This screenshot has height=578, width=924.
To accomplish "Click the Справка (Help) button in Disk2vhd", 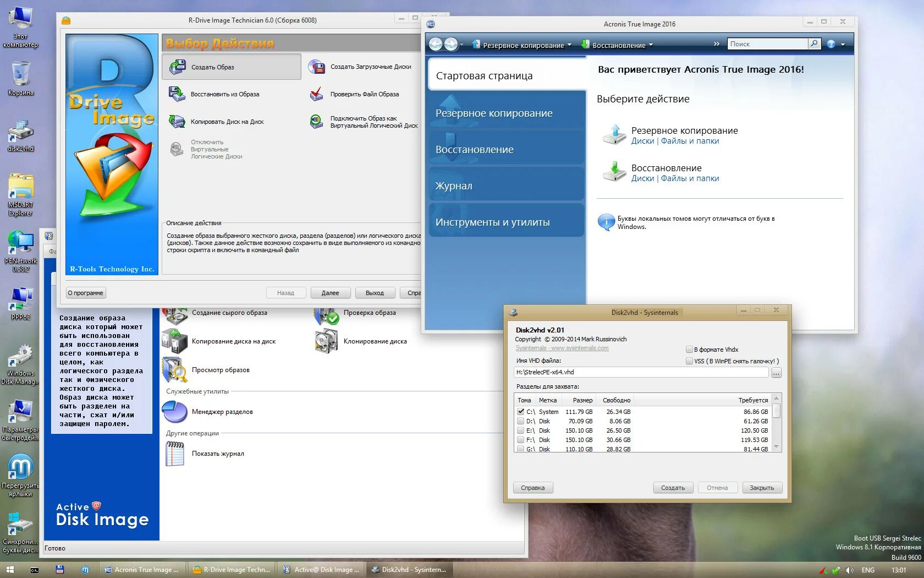I will 532,488.
